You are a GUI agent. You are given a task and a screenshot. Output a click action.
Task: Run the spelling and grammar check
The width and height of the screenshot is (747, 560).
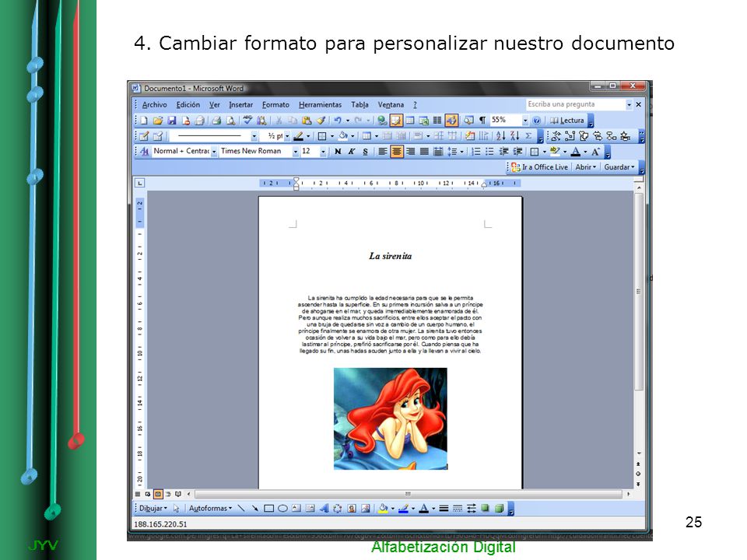pyautogui.click(x=247, y=121)
